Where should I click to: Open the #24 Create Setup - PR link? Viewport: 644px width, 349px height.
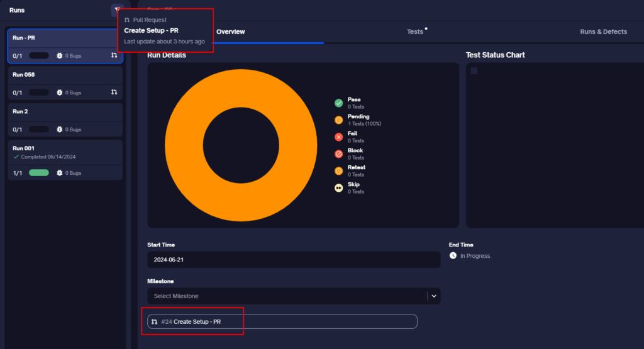point(282,321)
